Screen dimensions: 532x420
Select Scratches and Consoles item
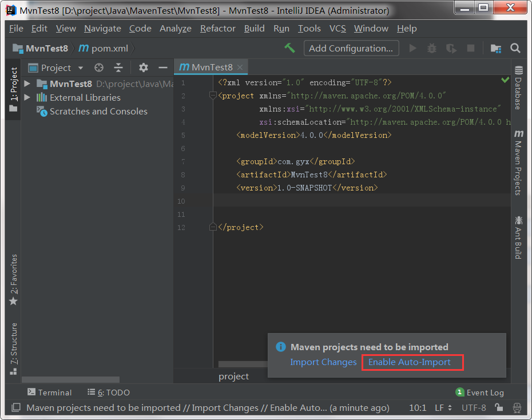98,111
